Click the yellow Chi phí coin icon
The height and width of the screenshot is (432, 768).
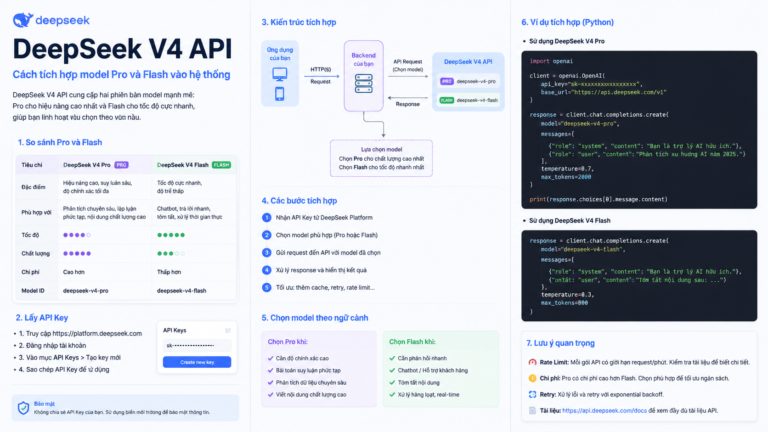(x=532, y=378)
